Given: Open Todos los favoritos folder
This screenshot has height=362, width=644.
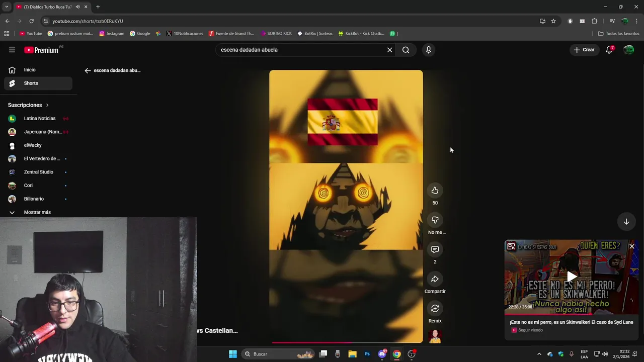Looking at the screenshot, I should (618, 34).
